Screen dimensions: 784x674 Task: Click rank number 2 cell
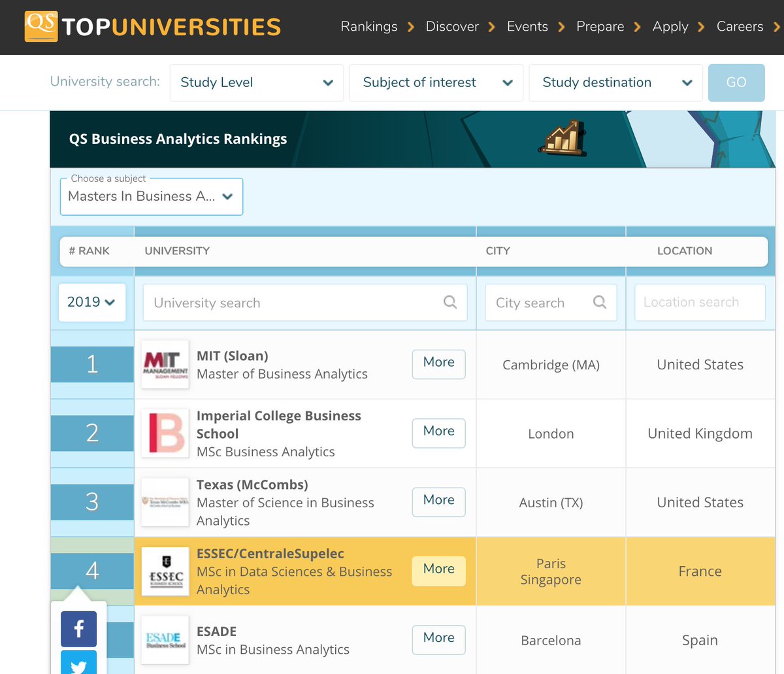tap(92, 433)
